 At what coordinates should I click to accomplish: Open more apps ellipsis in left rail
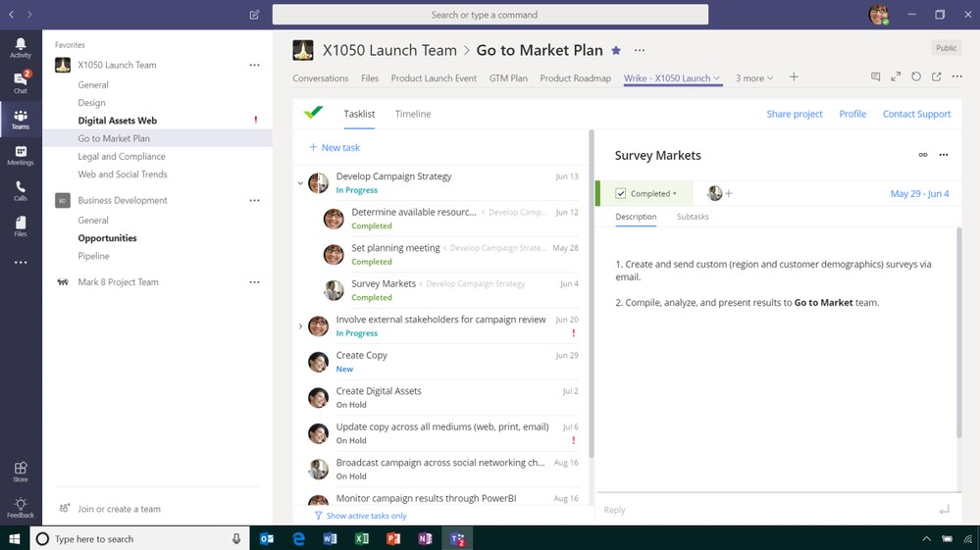(20, 262)
